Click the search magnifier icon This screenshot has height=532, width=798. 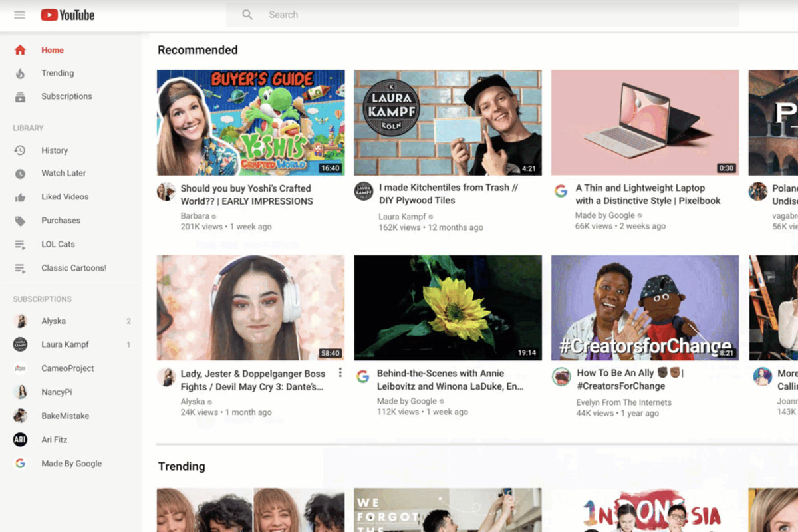(247, 14)
